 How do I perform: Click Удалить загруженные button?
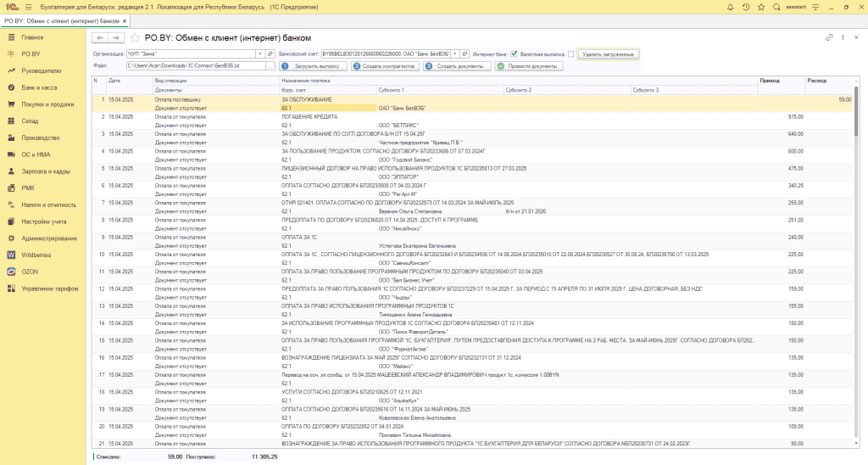608,53
